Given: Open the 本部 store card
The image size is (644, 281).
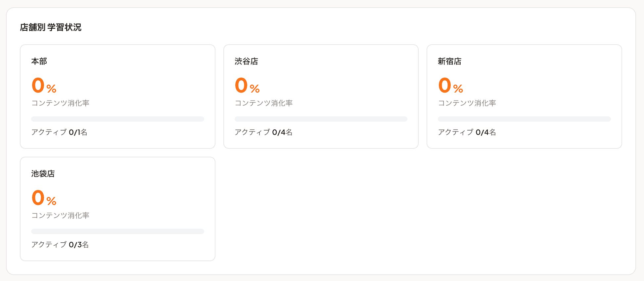Looking at the screenshot, I should click(117, 96).
